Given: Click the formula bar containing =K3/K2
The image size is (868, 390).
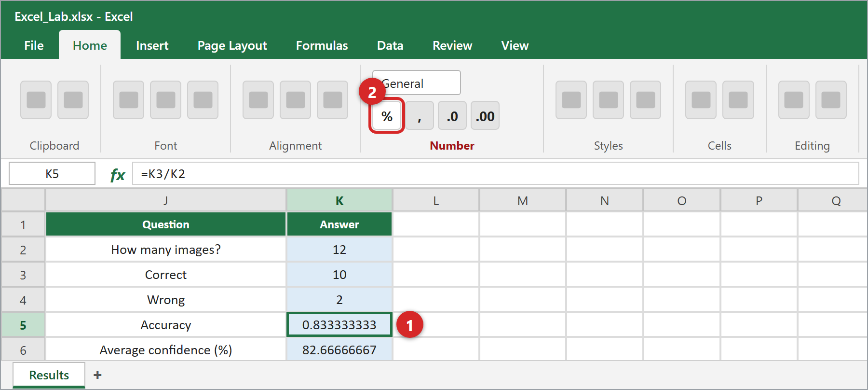Looking at the screenshot, I should (x=496, y=174).
